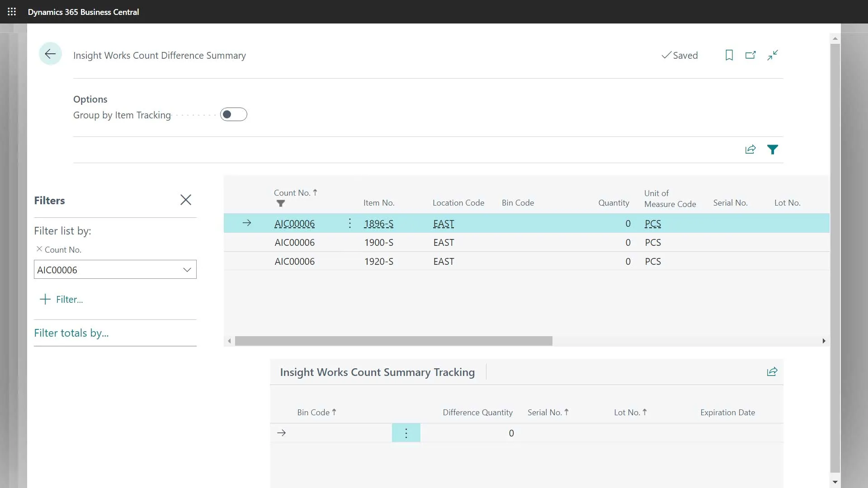
Task: Close the Filters pane
Action: coord(186,200)
